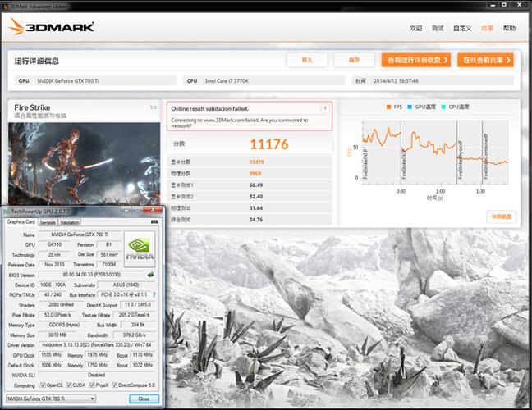Click the NVIDIA logo in GPU-Z
Image resolution: width=532 pixels, height=410 pixels.
click(140, 249)
